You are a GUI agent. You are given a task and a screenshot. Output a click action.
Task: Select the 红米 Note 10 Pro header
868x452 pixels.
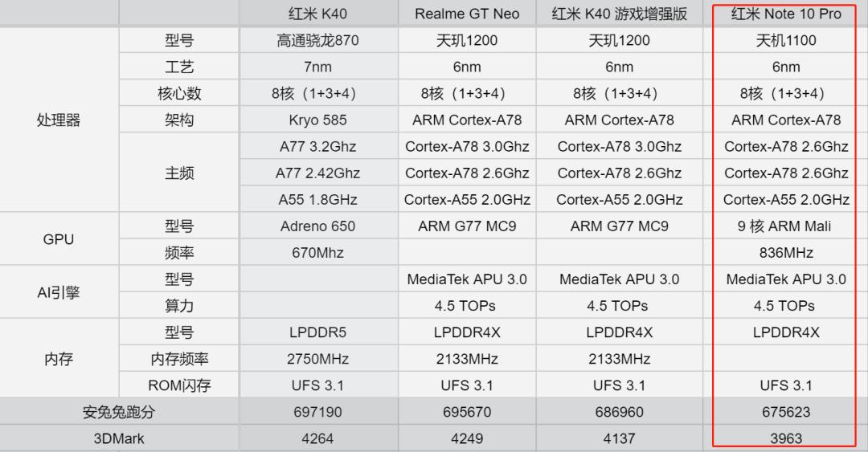pos(785,14)
